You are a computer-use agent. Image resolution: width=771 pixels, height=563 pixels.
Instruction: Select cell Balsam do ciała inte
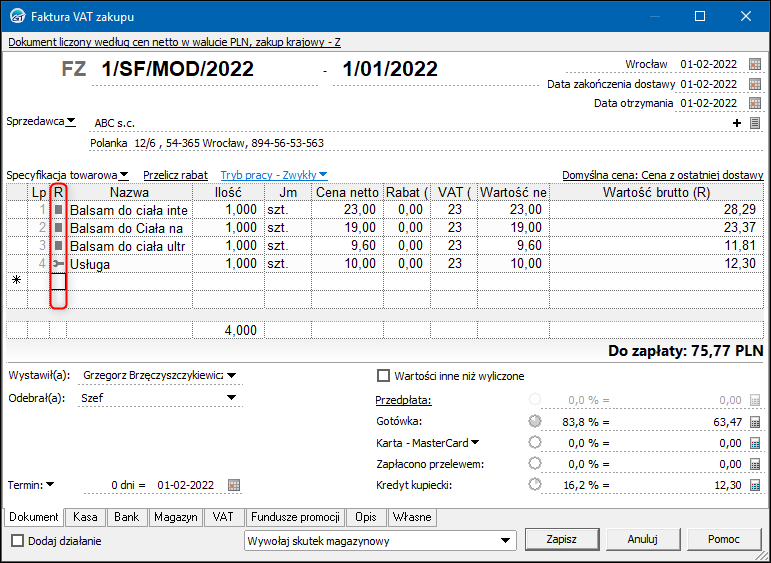(129, 210)
